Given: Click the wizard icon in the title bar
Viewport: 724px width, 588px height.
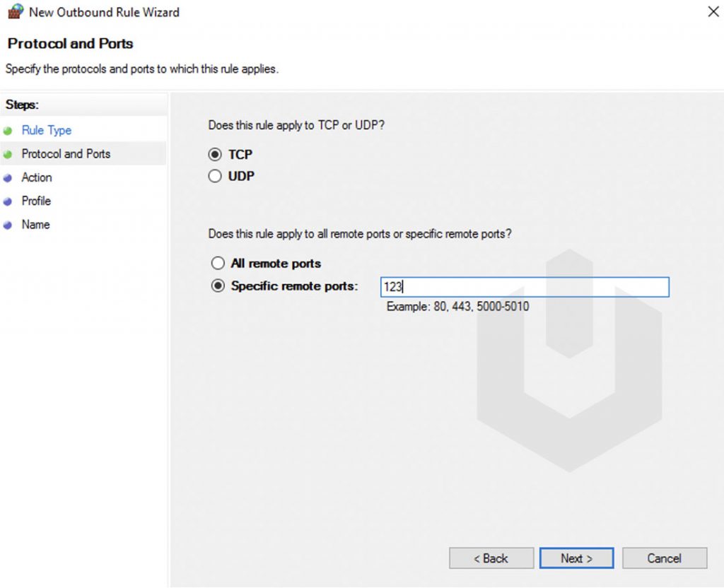Looking at the screenshot, I should (x=15, y=12).
